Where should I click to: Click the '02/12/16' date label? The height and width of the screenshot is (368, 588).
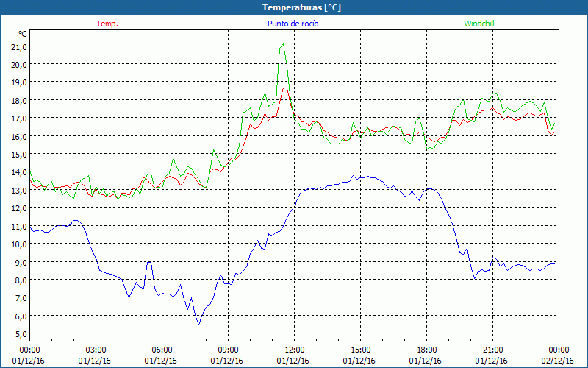coord(558,361)
